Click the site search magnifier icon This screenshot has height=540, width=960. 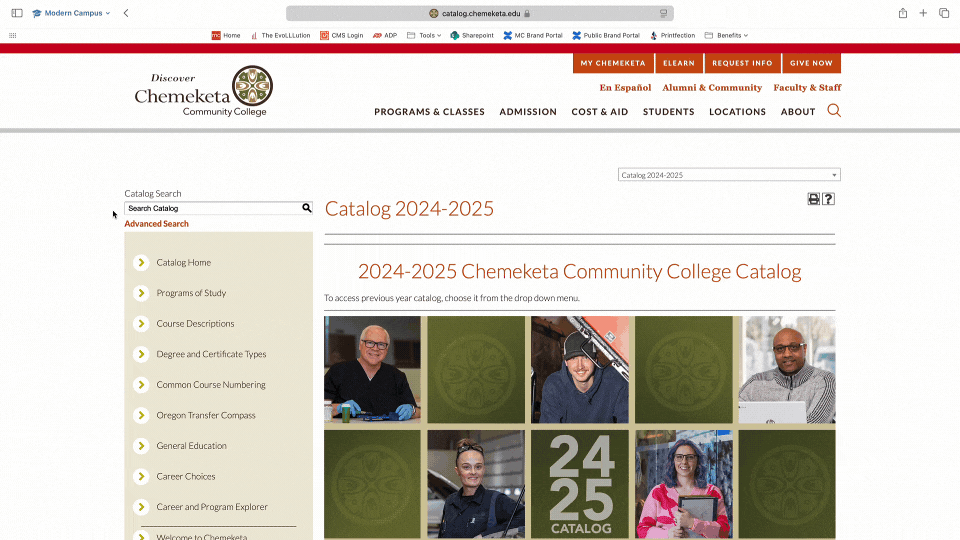pos(834,111)
